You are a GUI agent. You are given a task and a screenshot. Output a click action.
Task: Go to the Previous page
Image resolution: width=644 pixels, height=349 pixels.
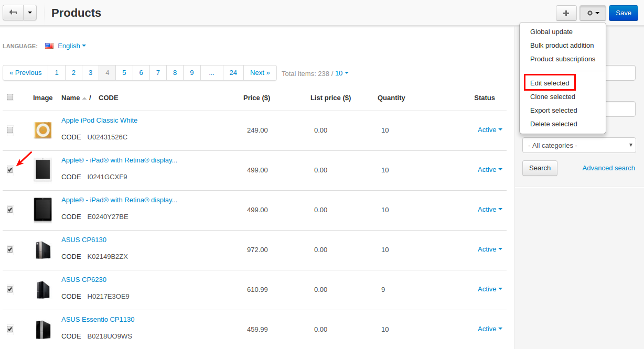click(x=26, y=73)
